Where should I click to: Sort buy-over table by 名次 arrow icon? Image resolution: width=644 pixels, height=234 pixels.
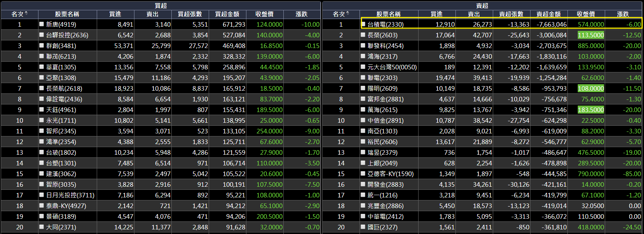(x=26, y=14)
